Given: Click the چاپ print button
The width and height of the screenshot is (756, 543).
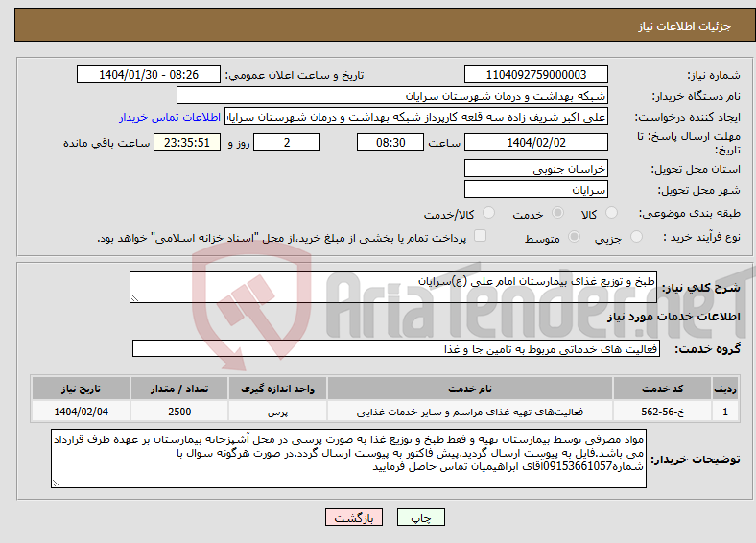Looking at the screenshot, I should pyautogui.click(x=421, y=517).
